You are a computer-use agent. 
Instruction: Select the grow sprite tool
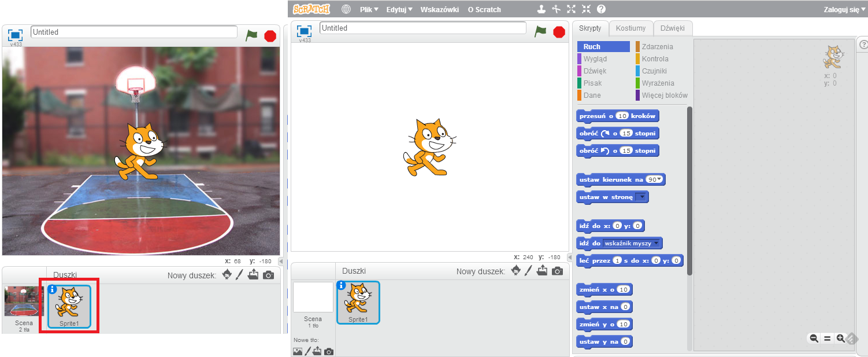coord(572,9)
